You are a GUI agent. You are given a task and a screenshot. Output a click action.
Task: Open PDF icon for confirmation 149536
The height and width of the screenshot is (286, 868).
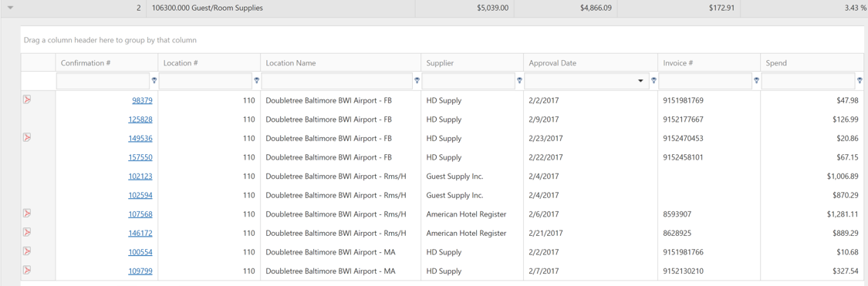[26, 137]
